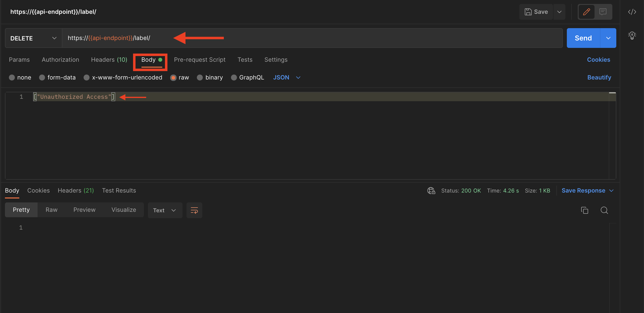Screen dimensions: 644x313
Task: Switch body type to binary
Action: pos(200,77)
